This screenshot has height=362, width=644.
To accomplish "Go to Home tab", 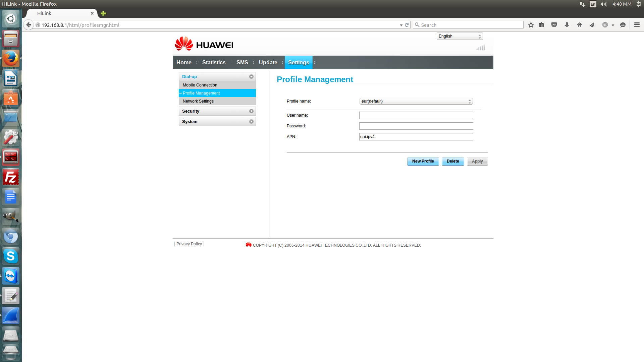I will (x=184, y=62).
